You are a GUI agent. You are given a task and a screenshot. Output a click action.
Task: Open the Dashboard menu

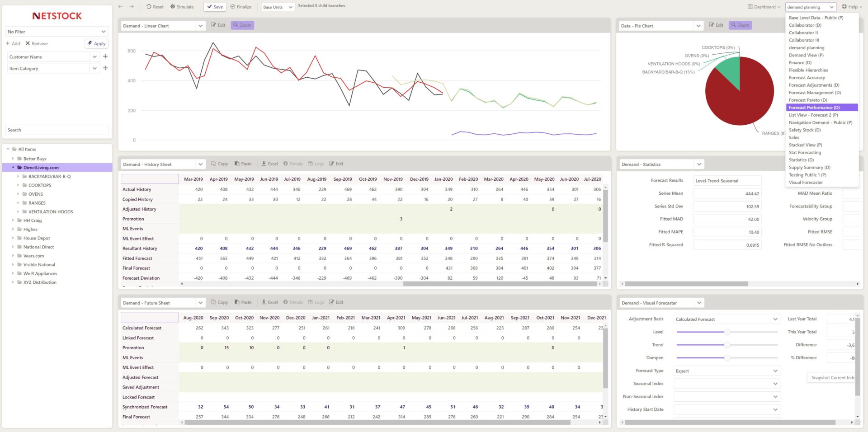pos(764,7)
